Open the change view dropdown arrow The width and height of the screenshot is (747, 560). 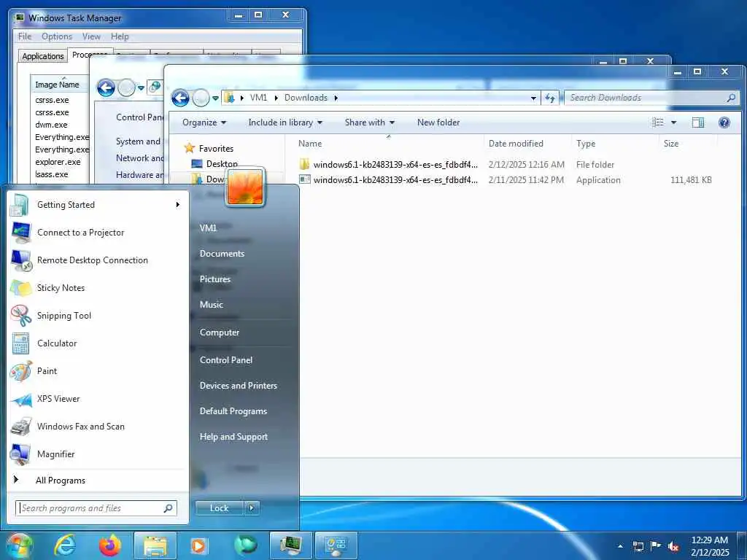tap(673, 122)
